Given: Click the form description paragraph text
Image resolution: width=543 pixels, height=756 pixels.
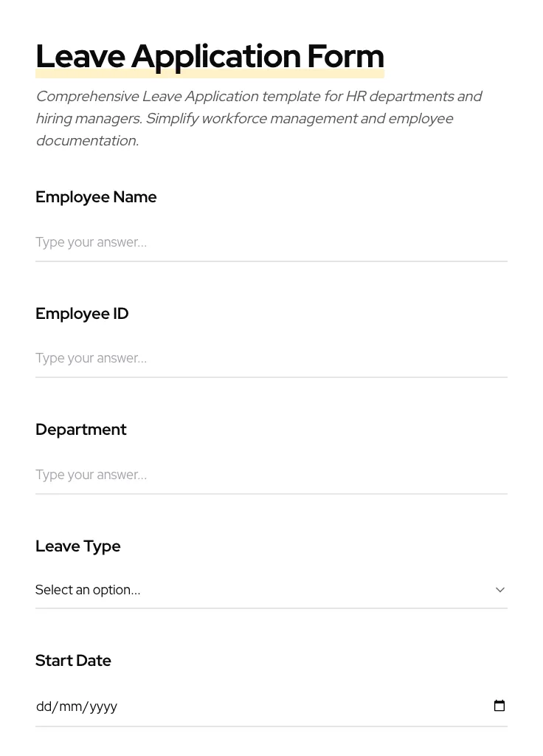Looking at the screenshot, I should click(x=258, y=118).
